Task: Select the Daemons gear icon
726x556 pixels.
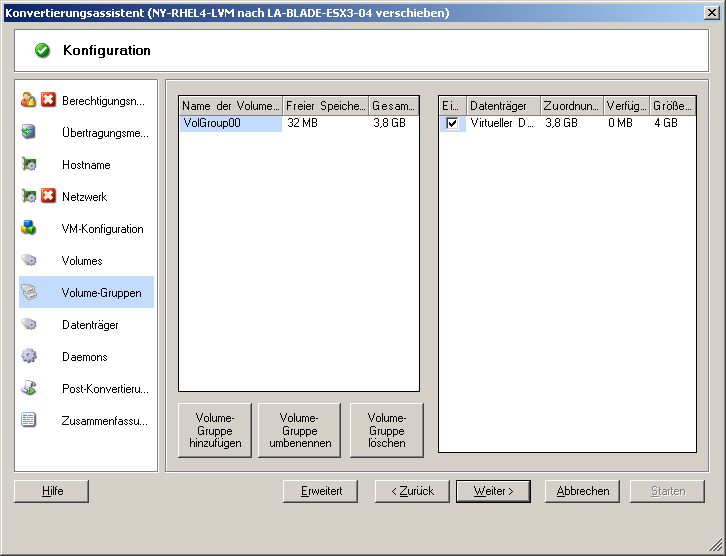Action: point(29,356)
